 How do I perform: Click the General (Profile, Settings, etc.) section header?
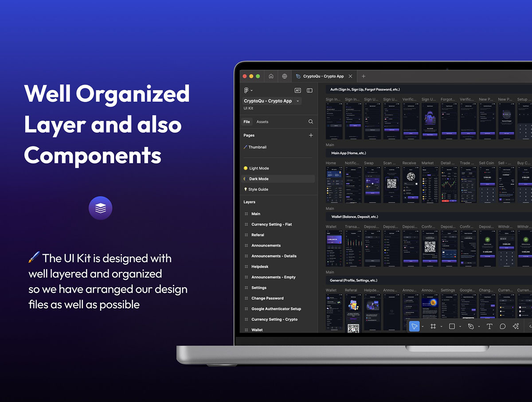click(354, 281)
